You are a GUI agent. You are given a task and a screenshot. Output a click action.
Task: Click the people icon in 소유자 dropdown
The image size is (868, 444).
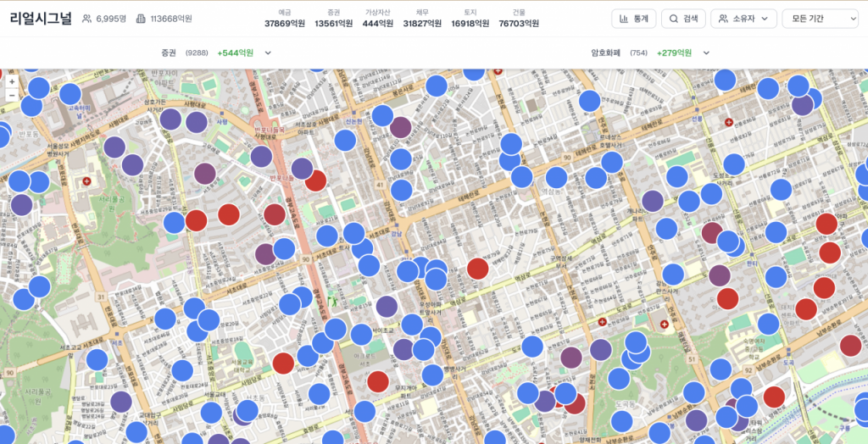(x=723, y=19)
